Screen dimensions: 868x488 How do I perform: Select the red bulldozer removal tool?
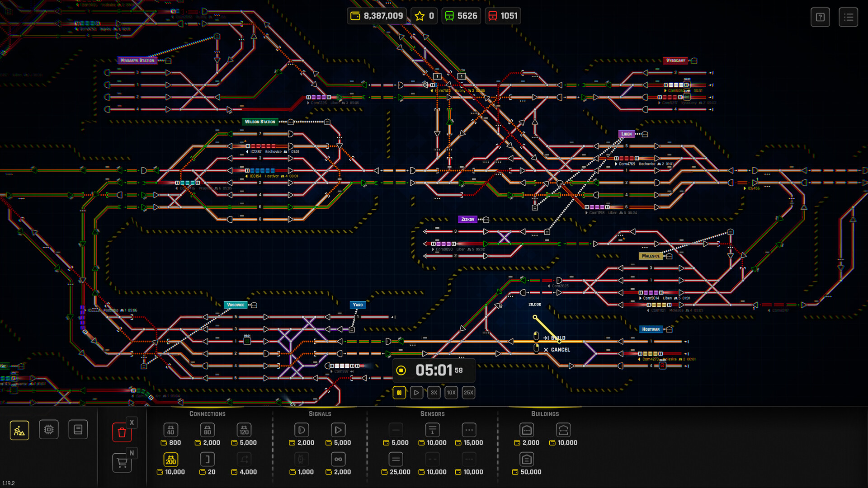coord(122,432)
